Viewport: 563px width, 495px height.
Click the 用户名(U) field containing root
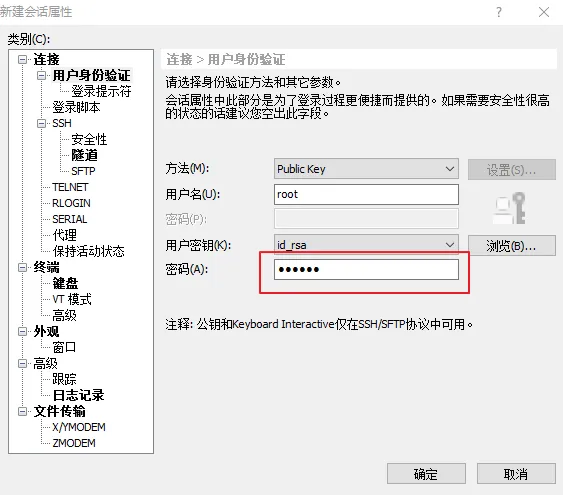366,195
